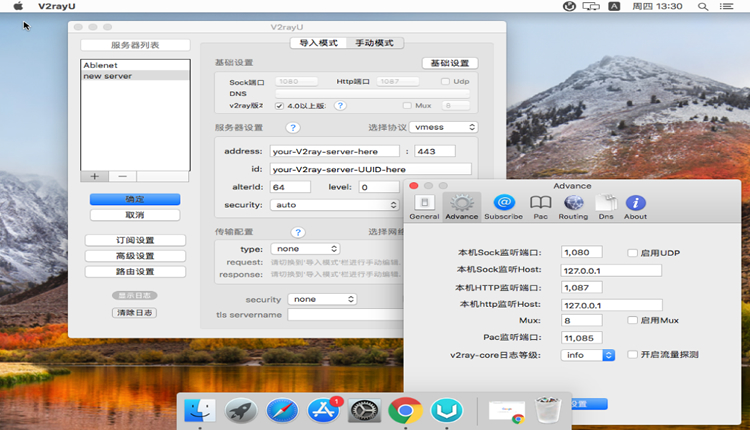
Task: Open 订阅设置 settings
Action: (135, 240)
